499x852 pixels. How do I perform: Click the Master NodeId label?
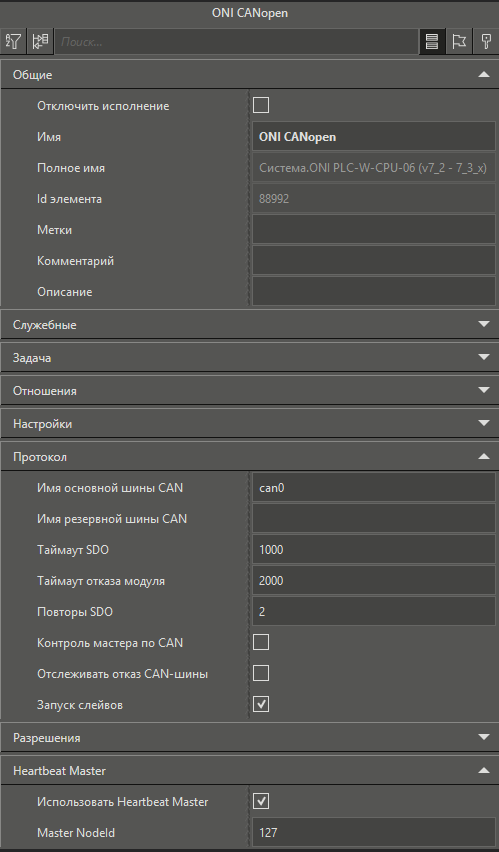tap(76, 832)
